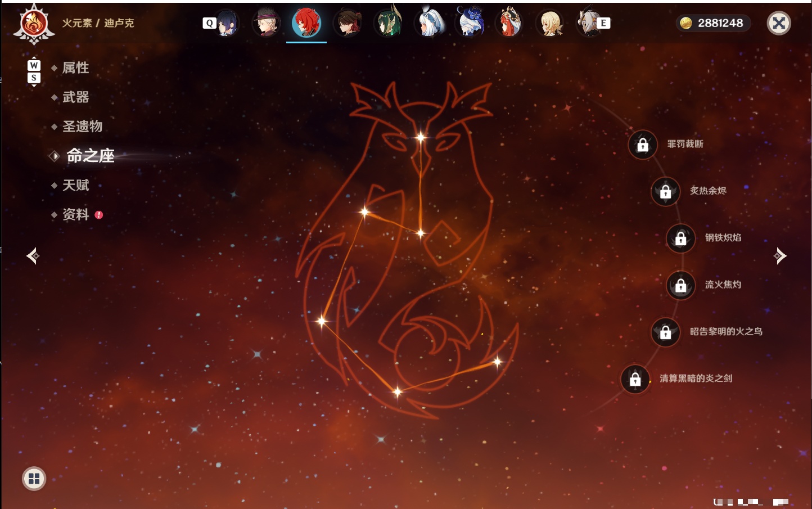Click the Q key previous-character hint

coord(209,23)
